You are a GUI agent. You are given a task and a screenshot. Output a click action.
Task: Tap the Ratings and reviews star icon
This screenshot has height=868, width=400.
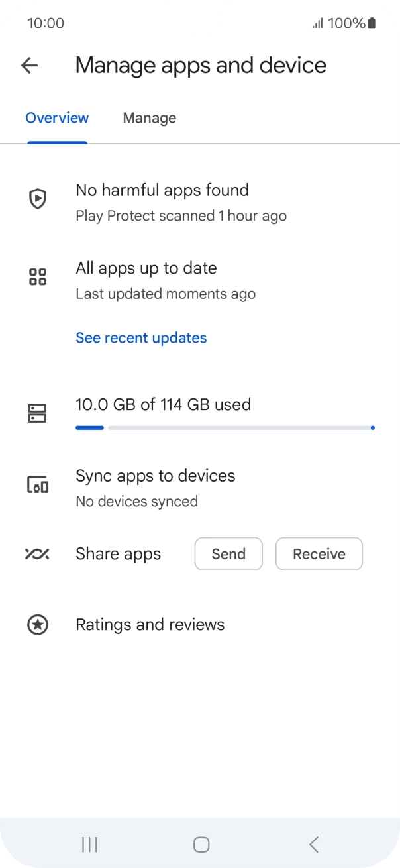[38, 625]
